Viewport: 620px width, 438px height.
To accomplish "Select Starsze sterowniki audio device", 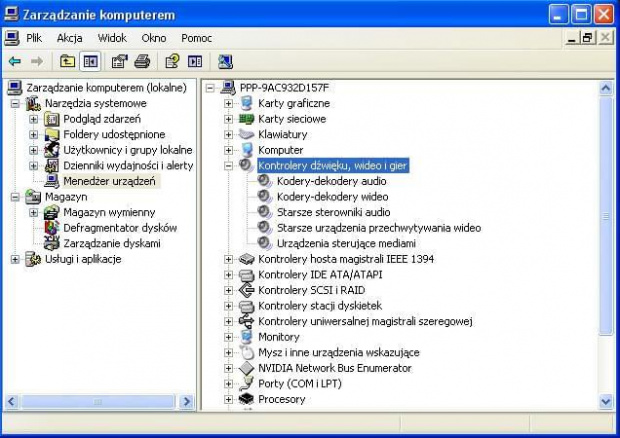I will click(333, 213).
